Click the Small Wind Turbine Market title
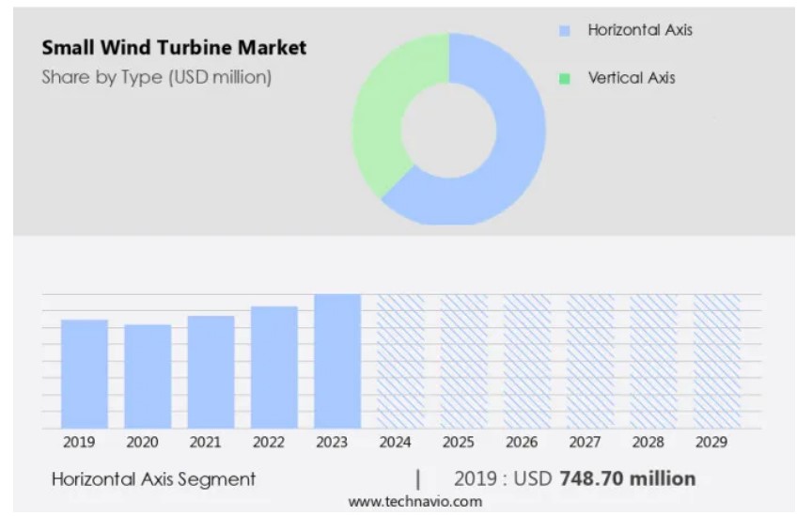 pos(174,48)
